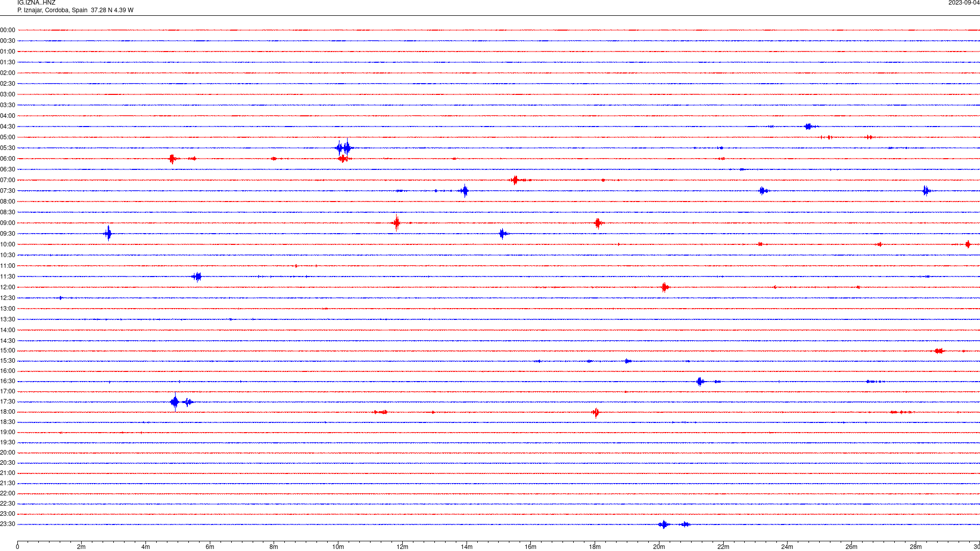Click the large blue event on the 17:30 trace
This screenshot has height=551, width=980.
[x=175, y=402]
